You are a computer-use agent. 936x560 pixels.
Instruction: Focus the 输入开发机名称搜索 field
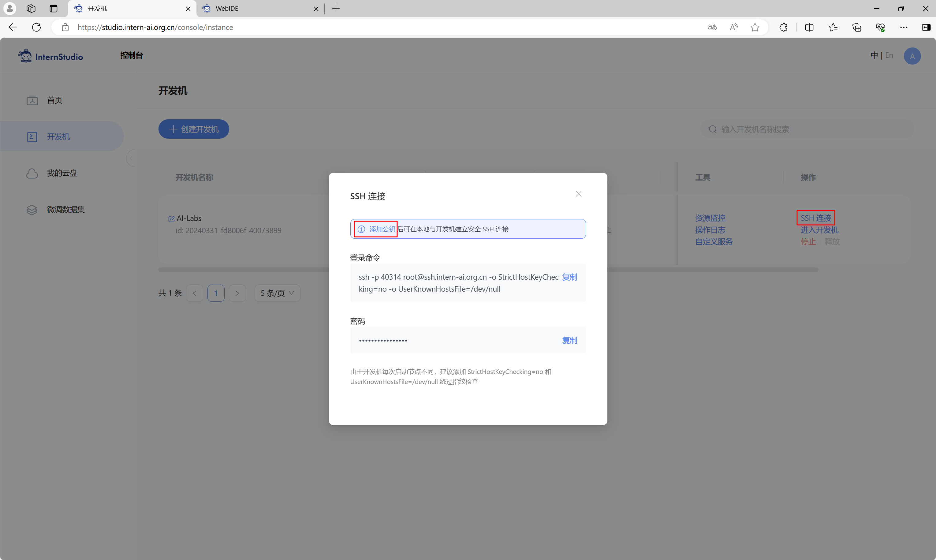click(x=807, y=129)
